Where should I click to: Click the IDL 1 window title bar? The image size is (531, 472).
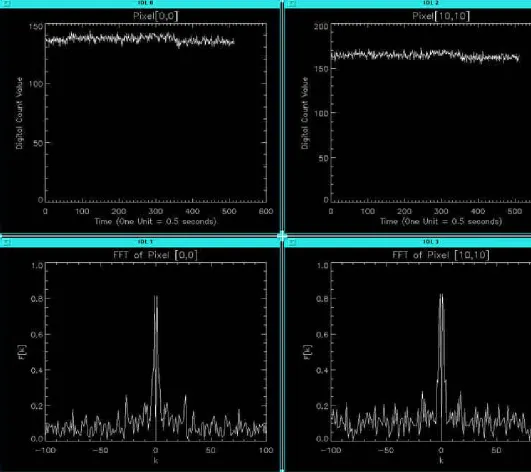(x=140, y=242)
